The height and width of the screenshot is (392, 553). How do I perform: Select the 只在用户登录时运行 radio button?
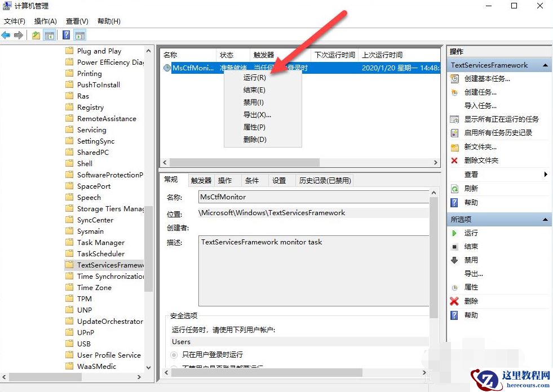pos(174,355)
